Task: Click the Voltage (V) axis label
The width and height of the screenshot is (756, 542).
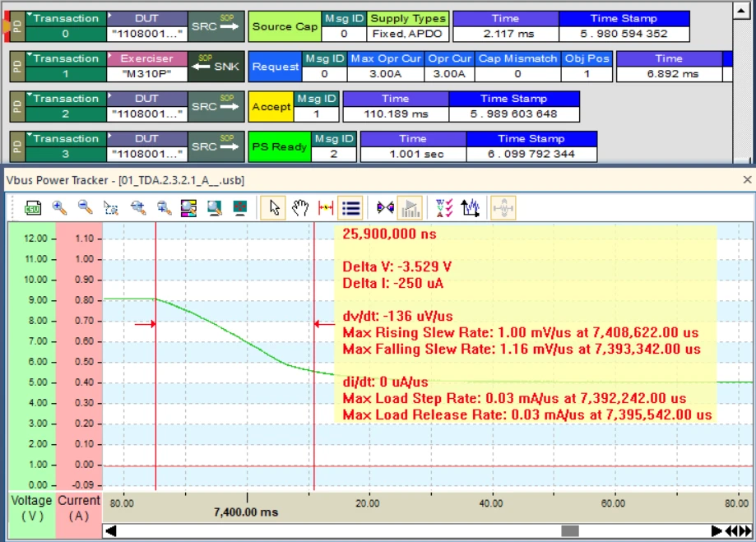Action: coord(32,508)
